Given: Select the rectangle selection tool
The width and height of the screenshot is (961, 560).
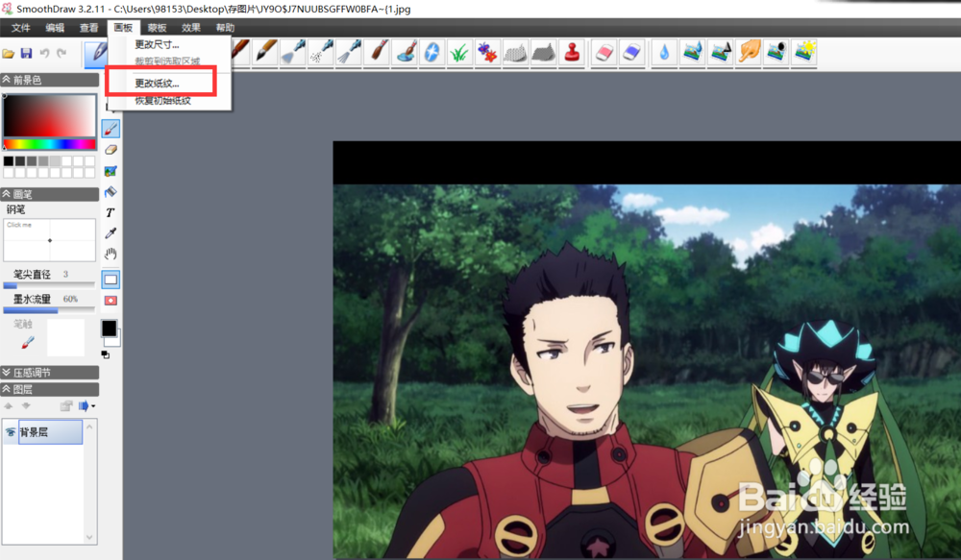Looking at the screenshot, I should click(111, 280).
